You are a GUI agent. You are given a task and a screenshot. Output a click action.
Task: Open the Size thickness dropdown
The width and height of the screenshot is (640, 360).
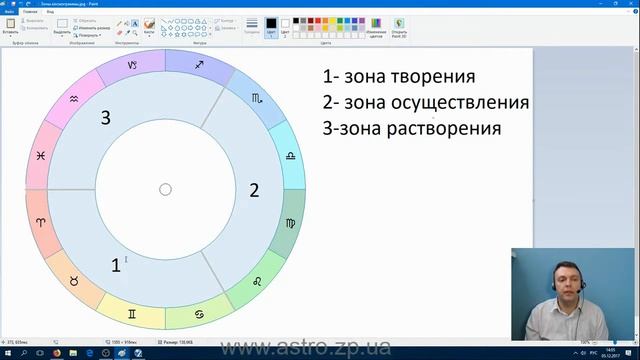[x=252, y=27]
